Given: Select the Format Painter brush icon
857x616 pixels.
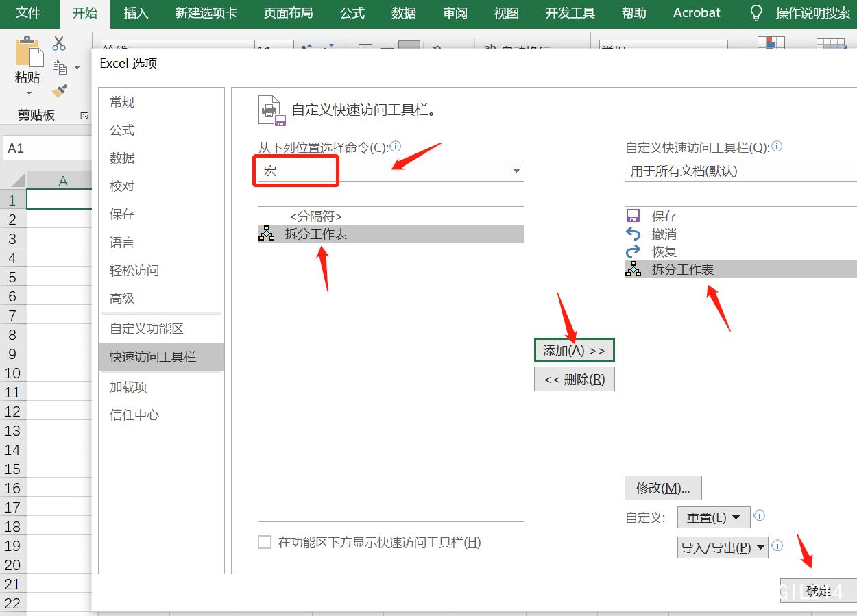Looking at the screenshot, I should [x=60, y=90].
